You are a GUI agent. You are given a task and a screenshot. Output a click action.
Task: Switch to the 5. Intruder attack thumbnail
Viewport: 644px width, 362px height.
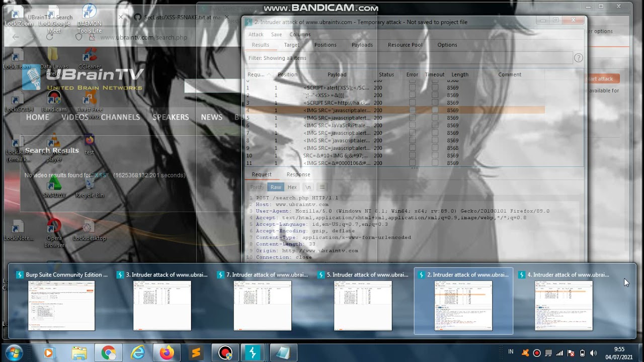tap(363, 301)
